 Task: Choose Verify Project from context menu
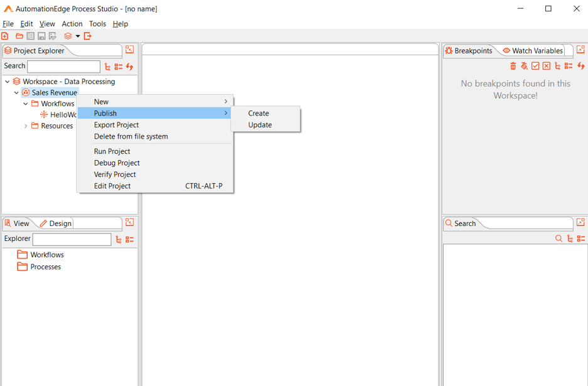155,174
